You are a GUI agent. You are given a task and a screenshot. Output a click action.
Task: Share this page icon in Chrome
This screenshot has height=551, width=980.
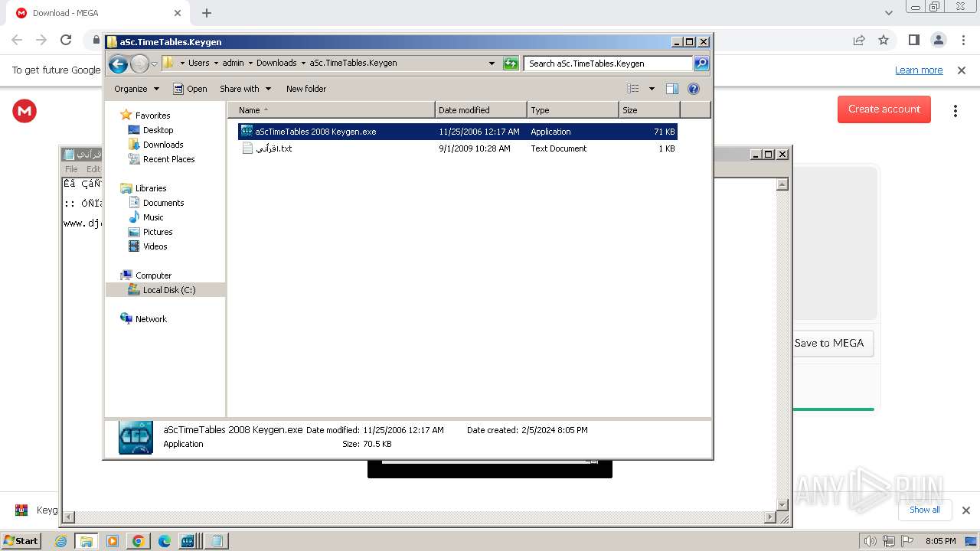coord(859,40)
